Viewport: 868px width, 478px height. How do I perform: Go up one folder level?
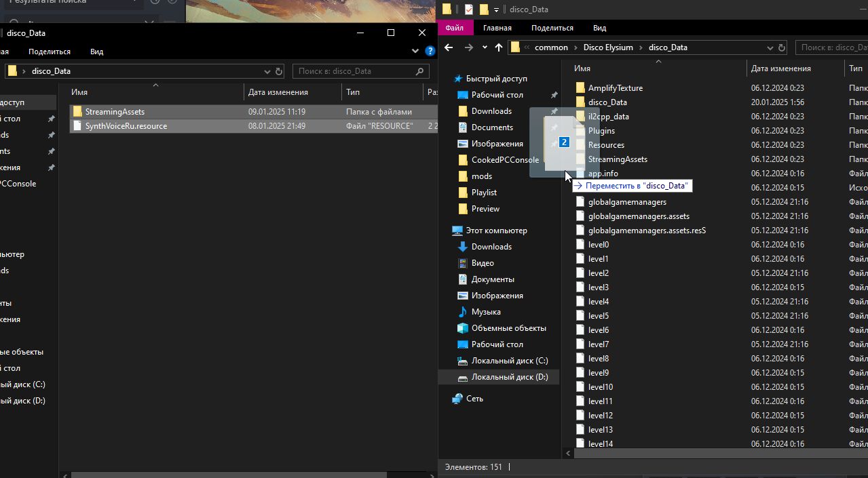pos(499,47)
